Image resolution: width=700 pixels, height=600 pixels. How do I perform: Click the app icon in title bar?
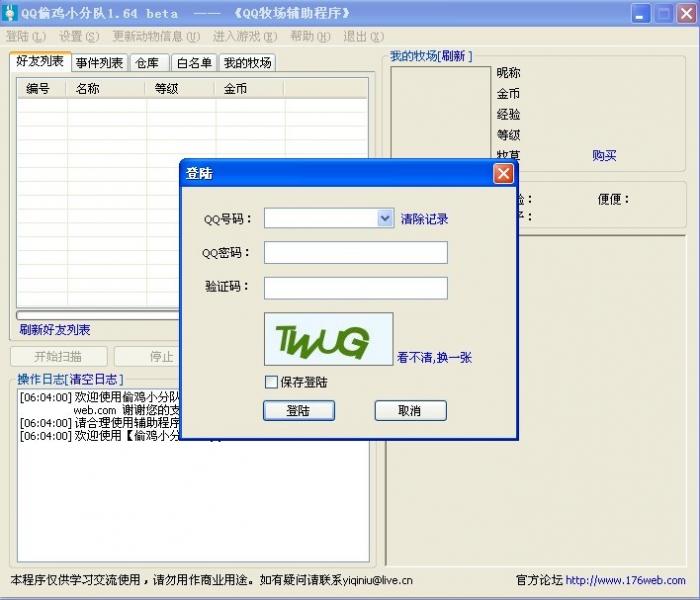(9, 13)
